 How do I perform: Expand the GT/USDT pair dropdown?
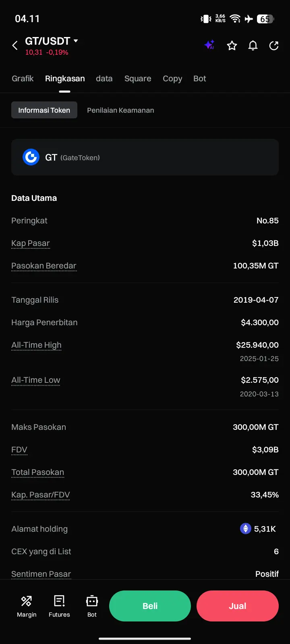tap(76, 41)
